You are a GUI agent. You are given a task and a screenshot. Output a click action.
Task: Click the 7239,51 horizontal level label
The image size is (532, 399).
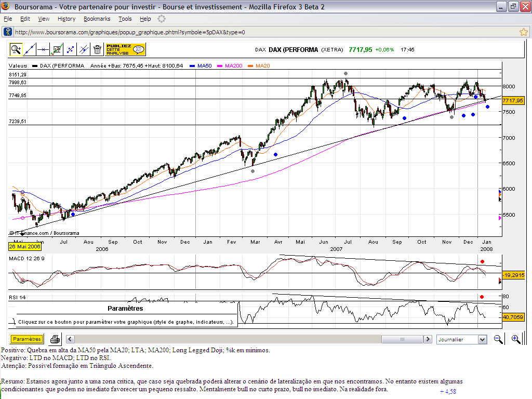point(18,122)
